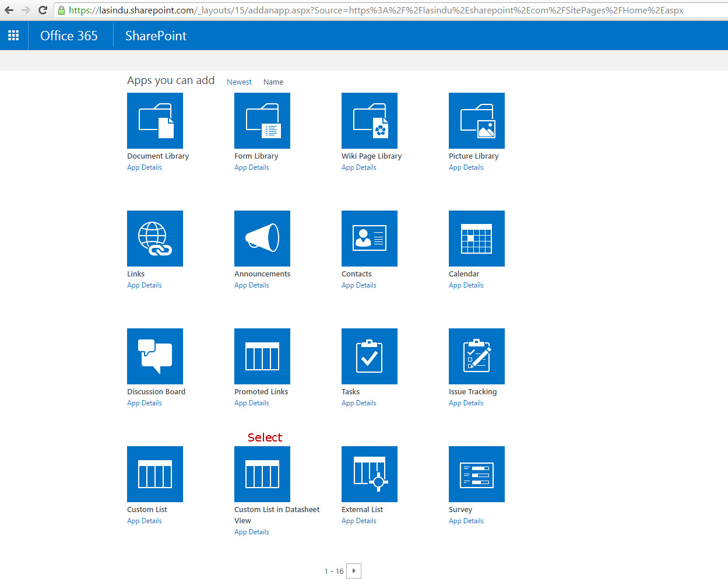
Task: Select the Picture Library app tile
Action: 476,121
